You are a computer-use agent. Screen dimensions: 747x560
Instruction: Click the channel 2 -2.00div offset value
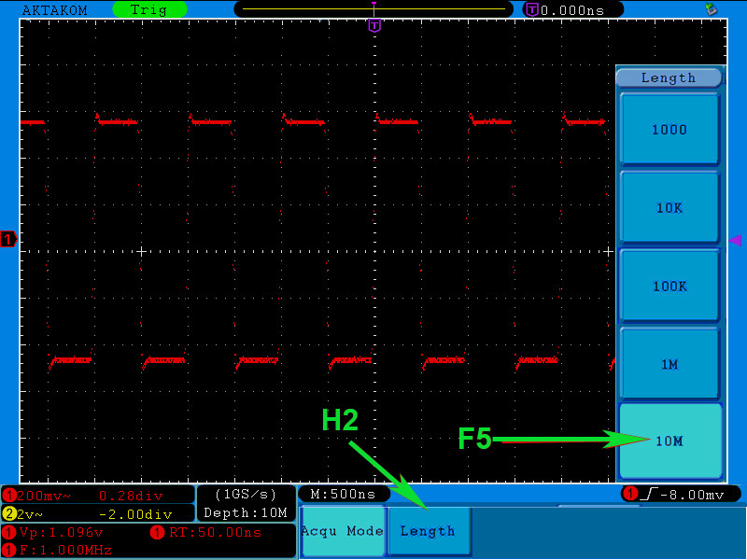pos(135,514)
